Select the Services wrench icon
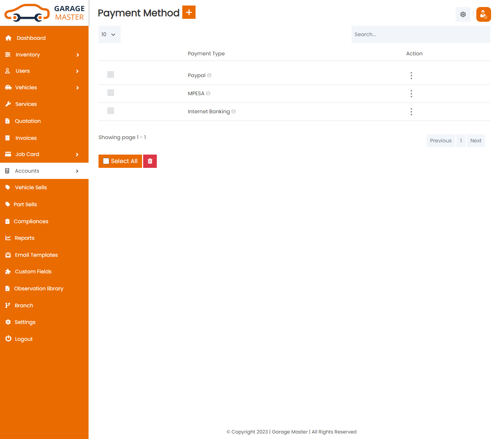 [x=8, y=104]
